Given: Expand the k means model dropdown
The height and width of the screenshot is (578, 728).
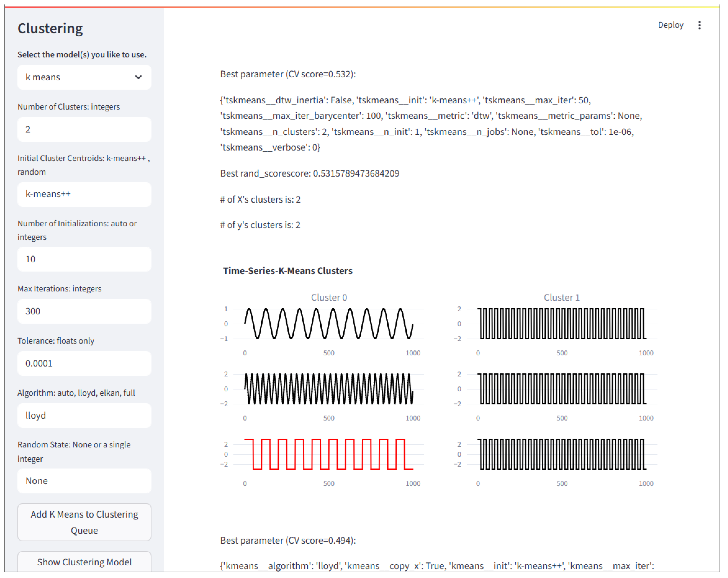Looking at the screenshot, I should coord(84,77).
